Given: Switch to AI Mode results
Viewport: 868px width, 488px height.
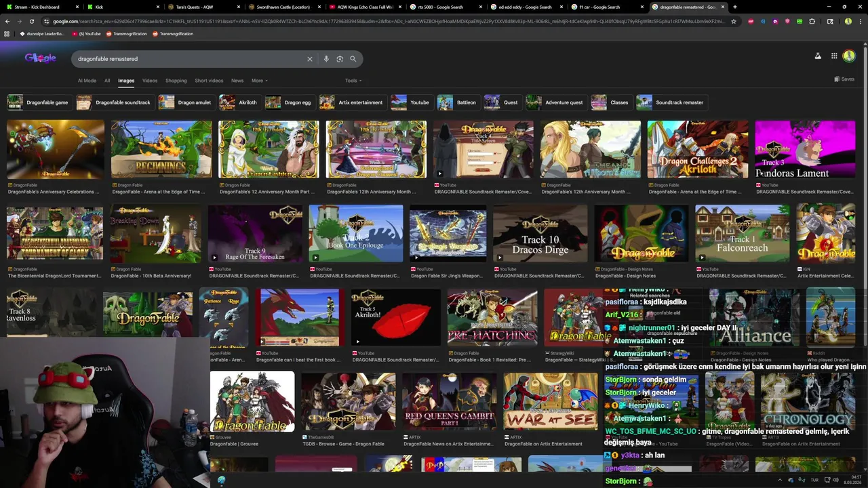Looking at the screenshot, I should (87, 81).
